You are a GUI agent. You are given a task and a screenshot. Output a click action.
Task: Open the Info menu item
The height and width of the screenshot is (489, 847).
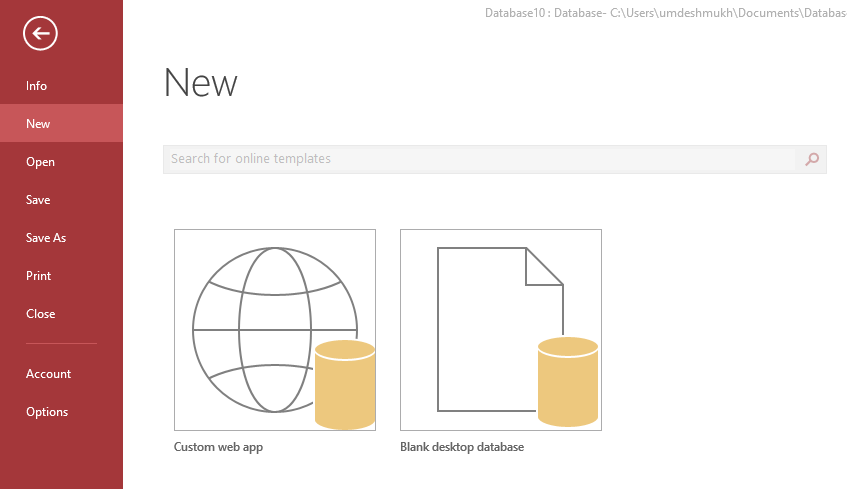pyautogui.click(x=62, y=85)
